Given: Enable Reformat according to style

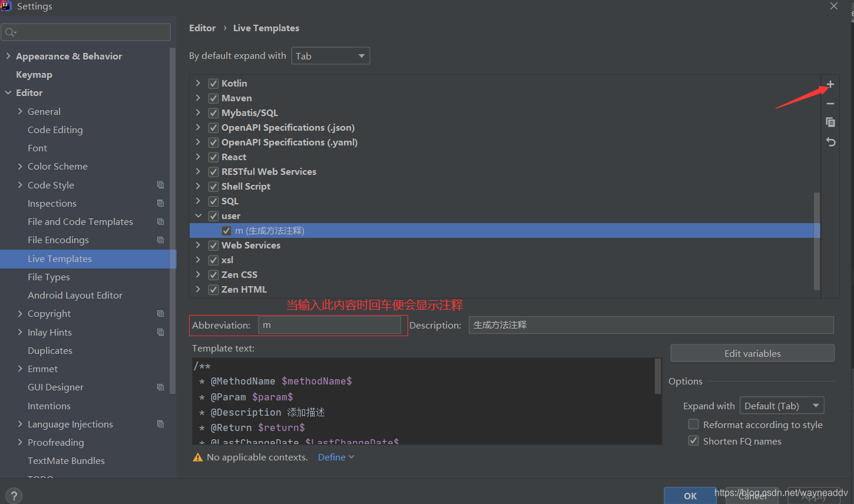Looking at the screenshot, I should [x=694, y=425].
